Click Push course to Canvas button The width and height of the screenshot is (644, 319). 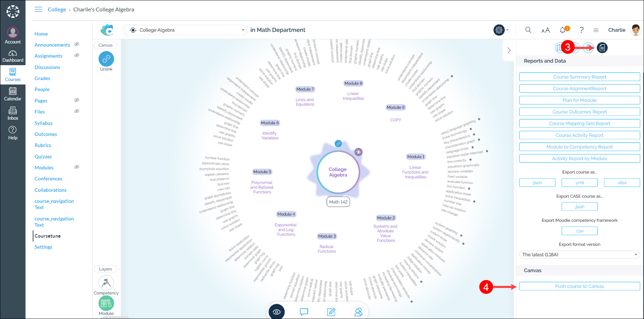[x=579, y=286]
